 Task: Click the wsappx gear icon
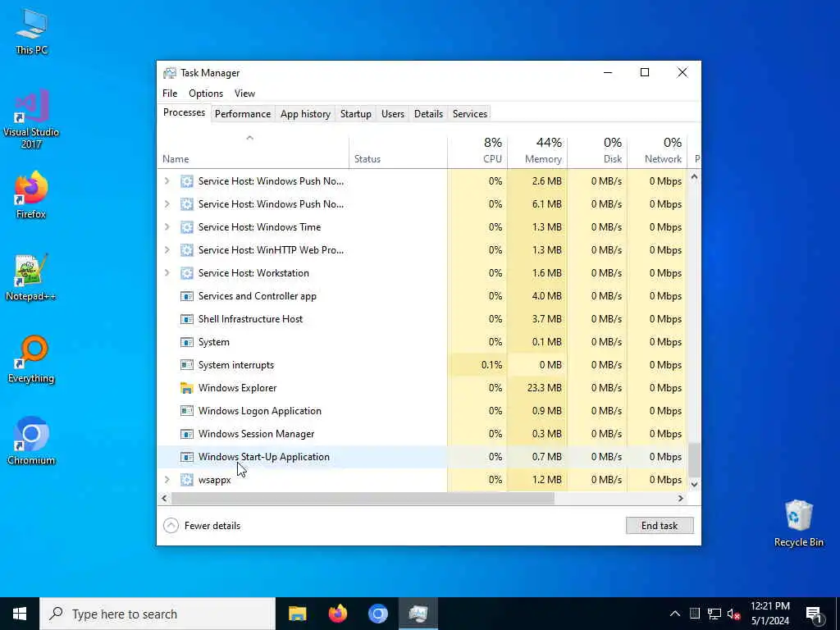click(186, 479)
